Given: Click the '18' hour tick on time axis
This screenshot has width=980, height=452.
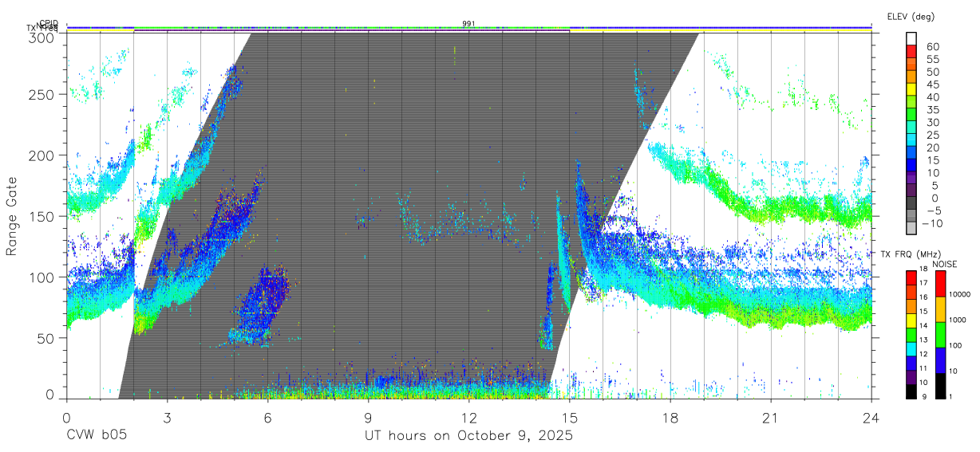Looking at the screenshot, I should pos(670,418).
